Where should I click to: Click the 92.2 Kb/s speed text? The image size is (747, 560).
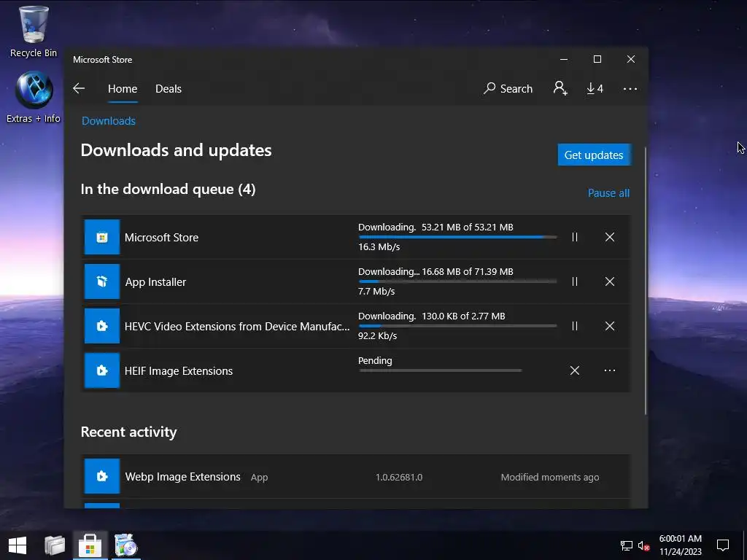377,335
